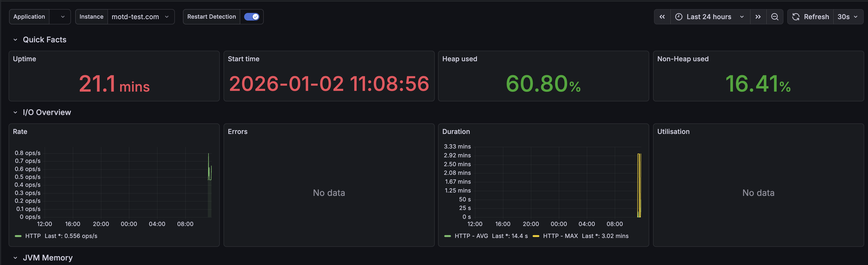Open the Instance motd-test.com dropdown

[140, 17]
